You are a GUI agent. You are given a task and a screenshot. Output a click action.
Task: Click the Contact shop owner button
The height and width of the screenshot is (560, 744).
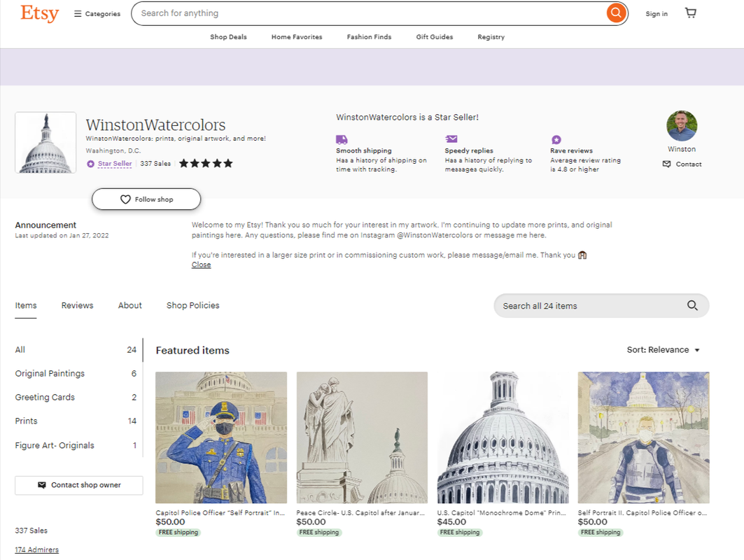[x=79, y=485]
